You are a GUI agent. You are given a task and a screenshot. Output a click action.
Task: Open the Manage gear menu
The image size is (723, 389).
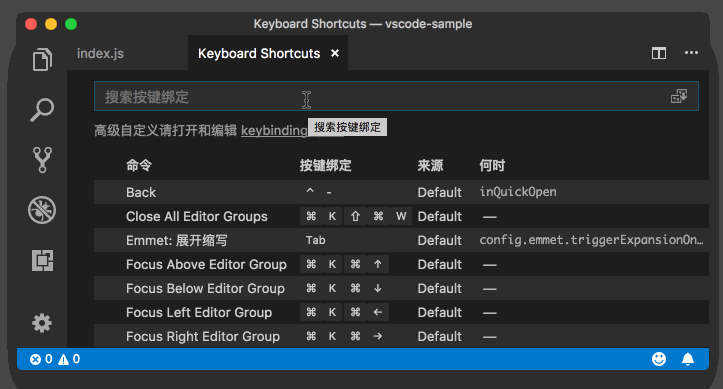(x=42, y=323)
